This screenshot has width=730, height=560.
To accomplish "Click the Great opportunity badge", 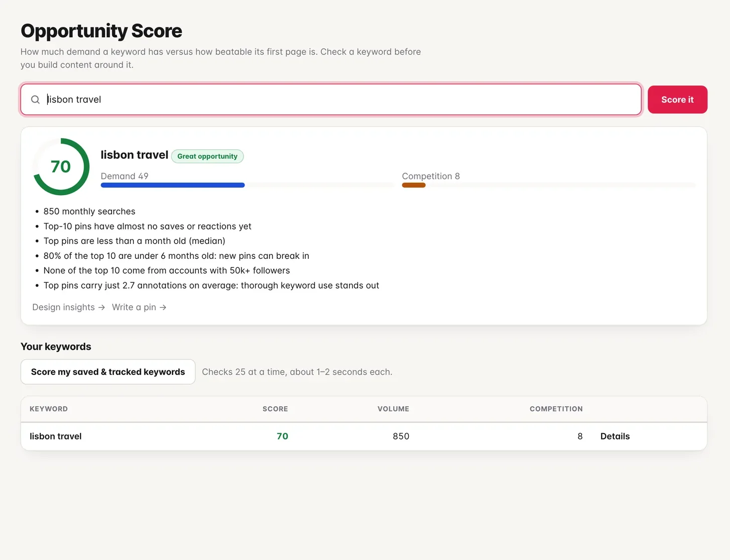I will pyautogui.click(x=207, y=156).
